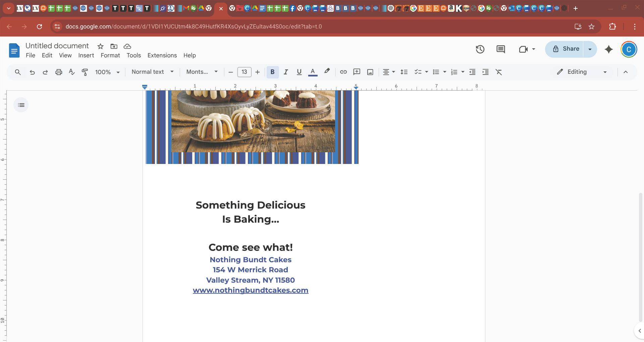Screen dimensions: 644x342
Task: Print the document
Action: tap(59, 72)
